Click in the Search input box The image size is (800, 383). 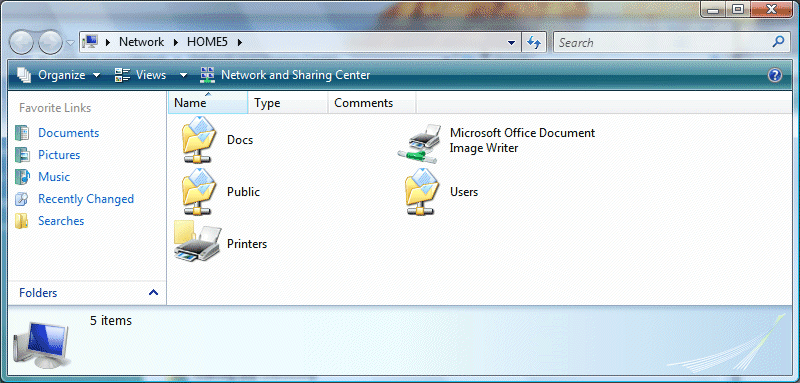coord(662,42)
